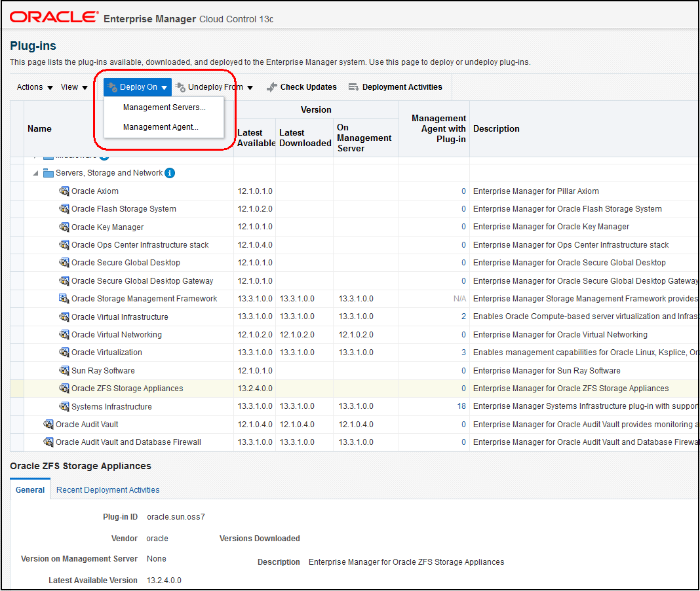This screenshot has height=591, width=700.
Task: Switch to the General tab
Action: click(30, 489)
